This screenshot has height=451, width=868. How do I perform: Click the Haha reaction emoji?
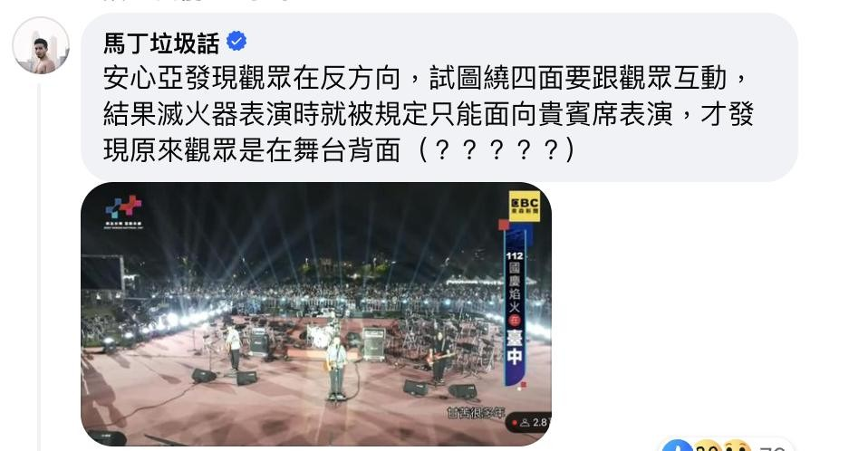(x=707, y=446)
